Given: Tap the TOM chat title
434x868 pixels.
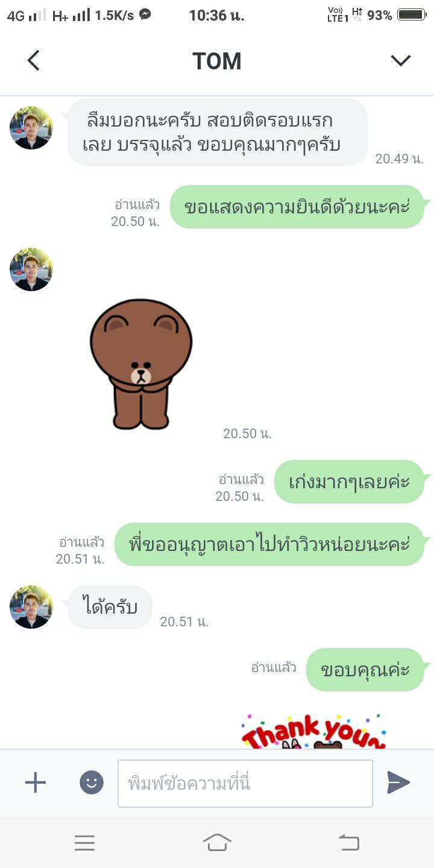Looking at the screenshot, I should [x=217, y=61].
